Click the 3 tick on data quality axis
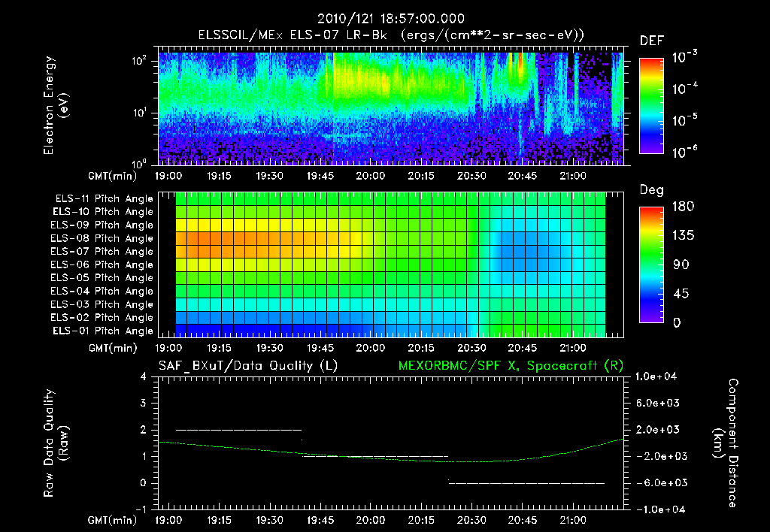The image size is (770, 532). [144, 403]
